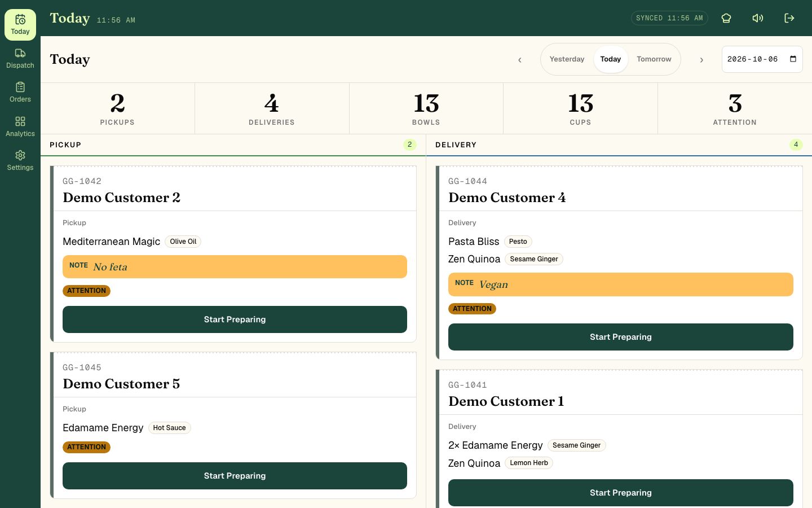Click Attention badge on Demo Customer 2
Image resolution: width=812 pixels, height=508 pixels.
tap(86, 291)
